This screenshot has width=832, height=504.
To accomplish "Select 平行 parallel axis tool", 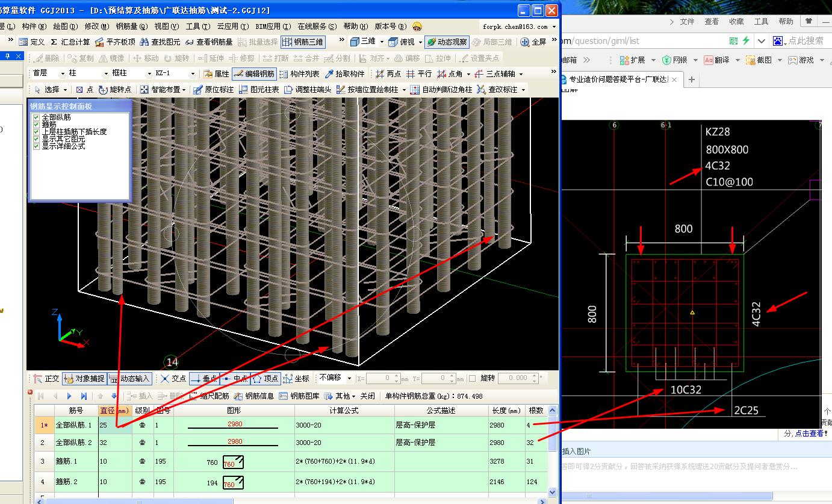I will (x=419, y=73).
